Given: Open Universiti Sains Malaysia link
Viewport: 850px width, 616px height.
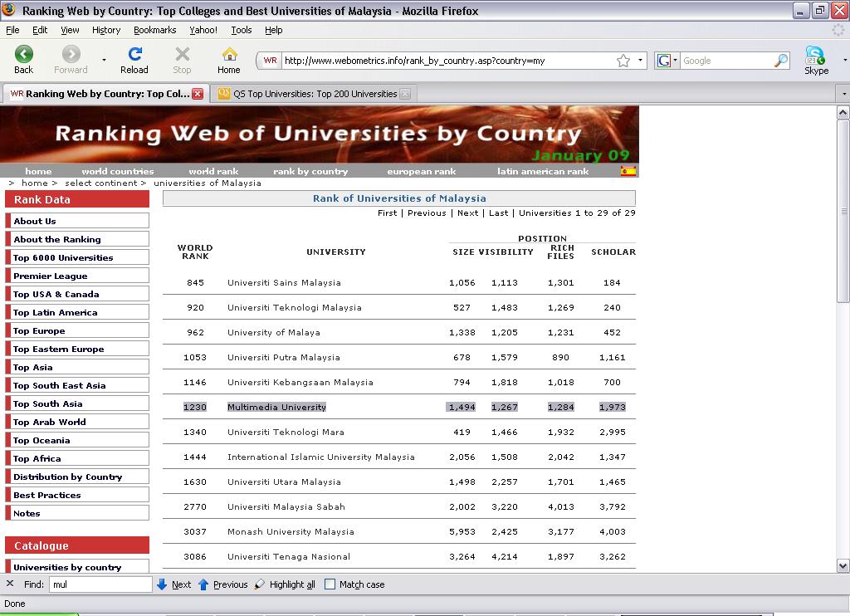Looking at the screenshot, I should pyautogui.click(x=284, y=282).
